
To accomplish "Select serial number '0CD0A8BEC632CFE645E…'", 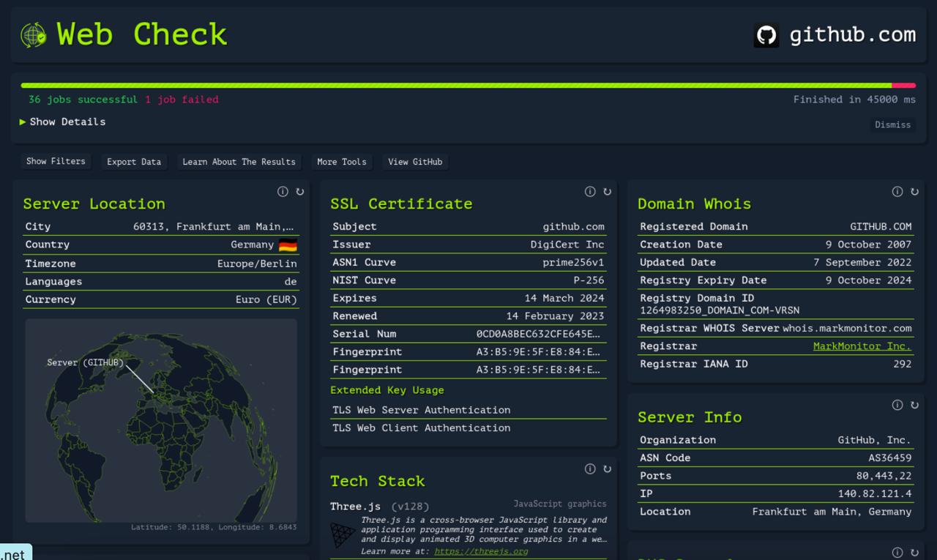I will tap(538, 335).
